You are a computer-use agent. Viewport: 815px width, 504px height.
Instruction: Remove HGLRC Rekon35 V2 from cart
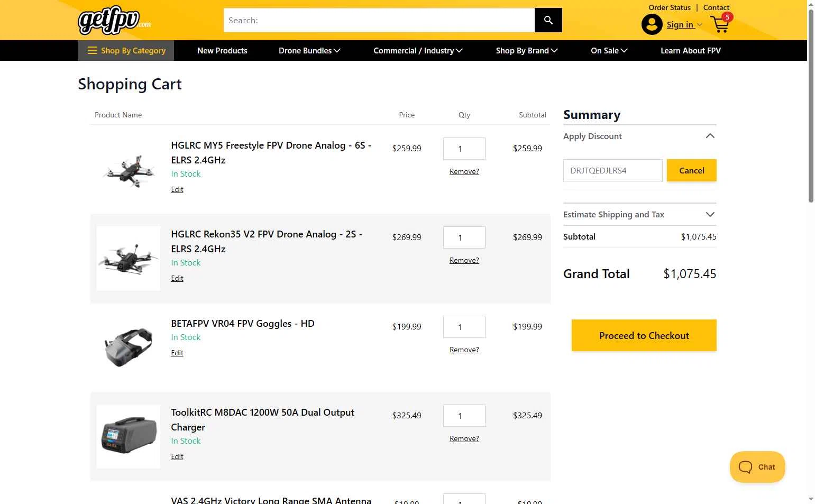(464, 260)
